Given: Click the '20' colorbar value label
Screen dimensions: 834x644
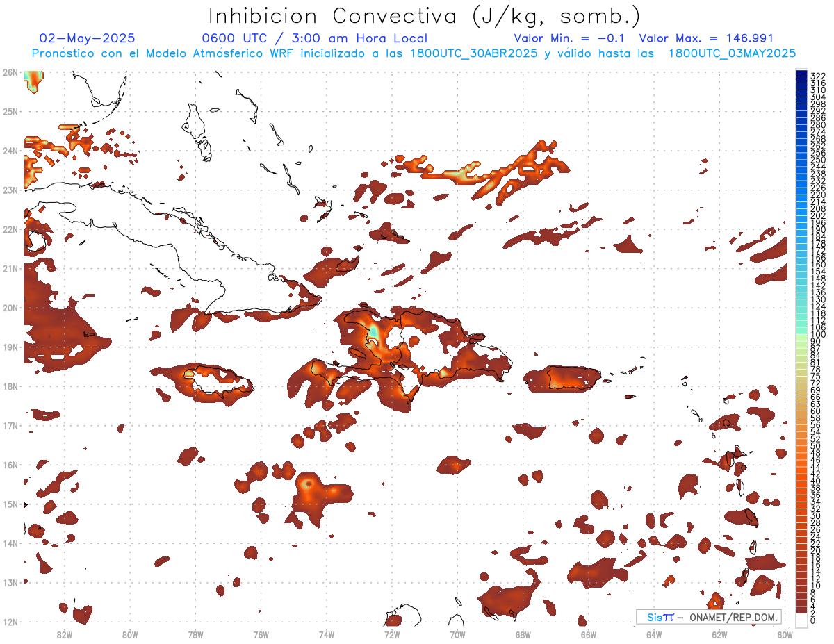Looking at the screenshot, I should [x=816, y=550].
